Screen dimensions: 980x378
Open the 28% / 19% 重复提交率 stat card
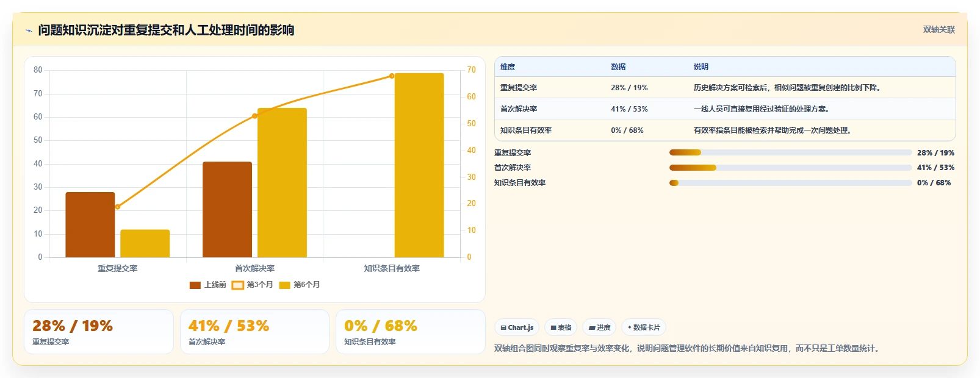pos(99,332)
